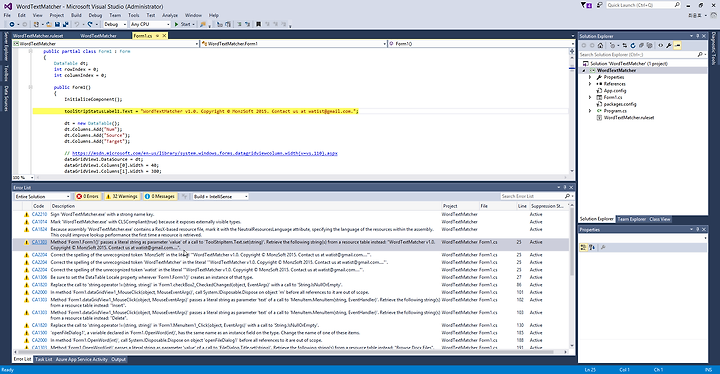Click the Navigate Backward toolbar icon
720x374 pixels.
click(11, 24)
